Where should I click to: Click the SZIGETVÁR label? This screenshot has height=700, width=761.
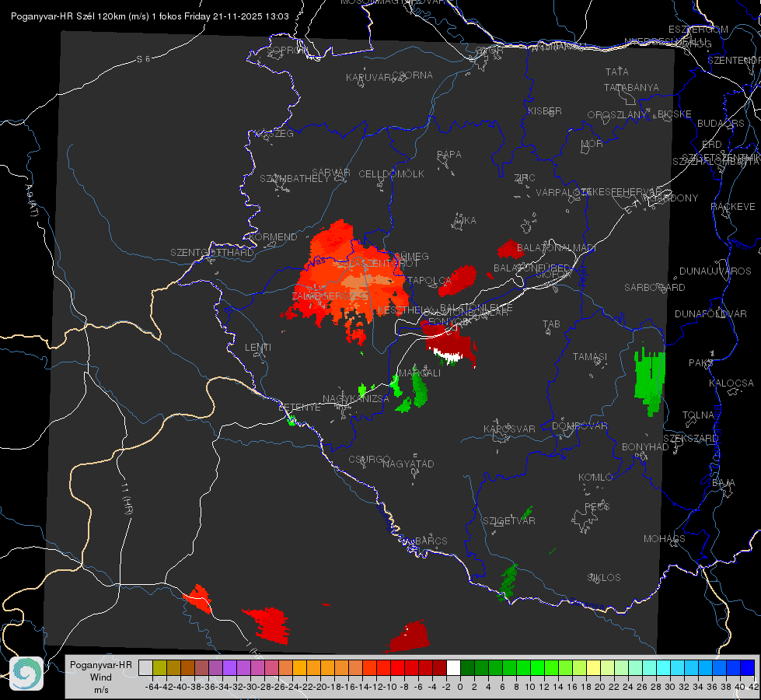[509, 521]
